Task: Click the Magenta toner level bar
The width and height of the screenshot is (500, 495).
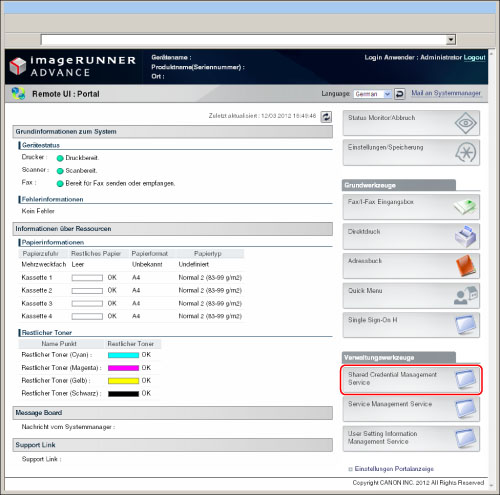Action: coord(123,368)
